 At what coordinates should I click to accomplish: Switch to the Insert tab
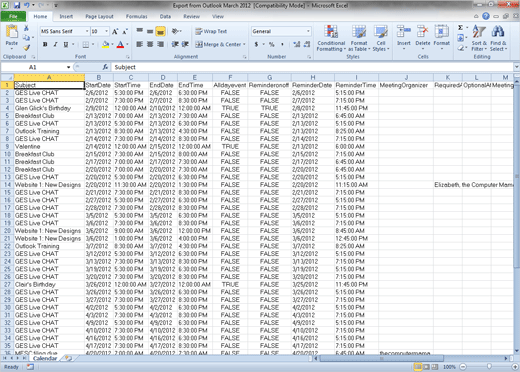[66, 16]
